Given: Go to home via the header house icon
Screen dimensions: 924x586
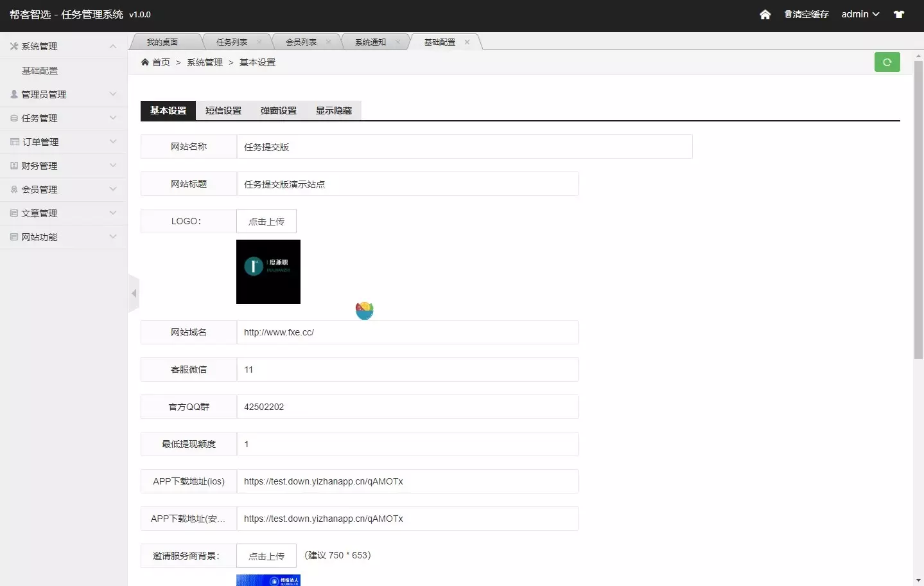Looking at the screenshot, I should 765,14.
